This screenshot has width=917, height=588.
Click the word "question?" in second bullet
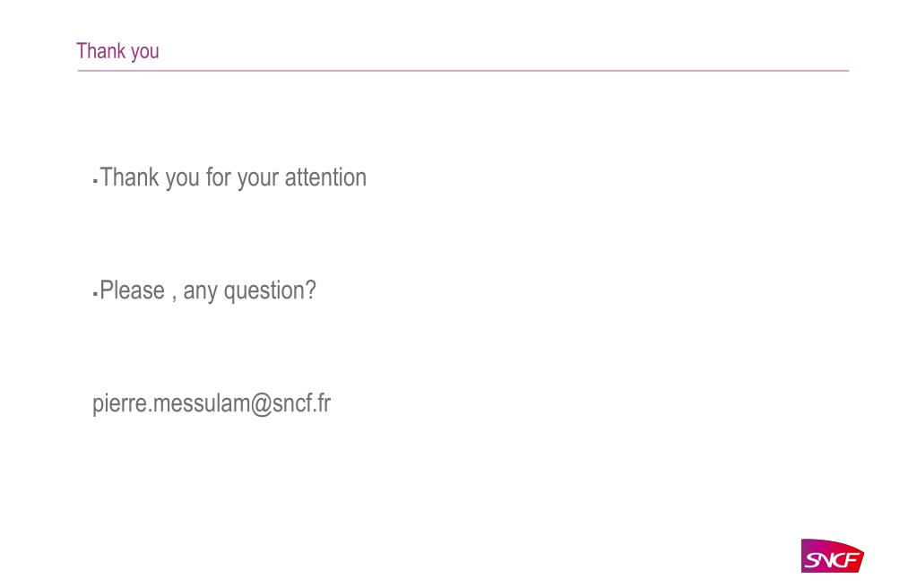pos(270,290)
